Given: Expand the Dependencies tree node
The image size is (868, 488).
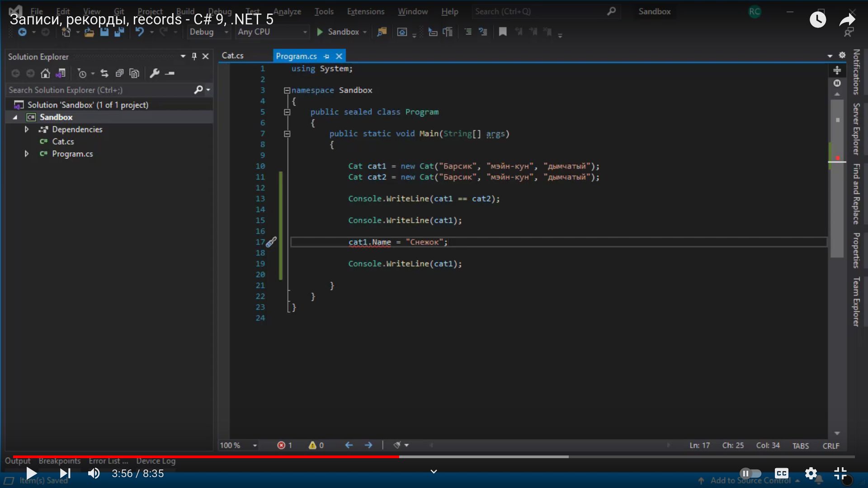Looking at the screenshot, I should pyautogui.click(x=27, y=130).
